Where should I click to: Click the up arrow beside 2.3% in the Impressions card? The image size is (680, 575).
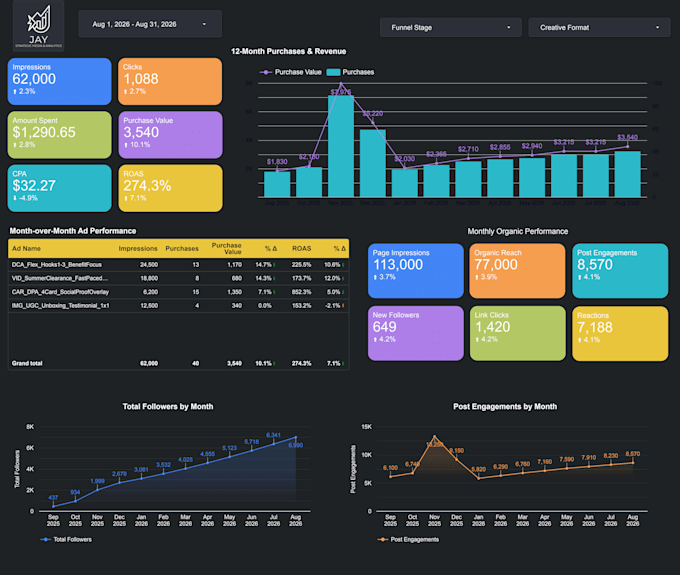pyautogui.click(x=15, y=91)
